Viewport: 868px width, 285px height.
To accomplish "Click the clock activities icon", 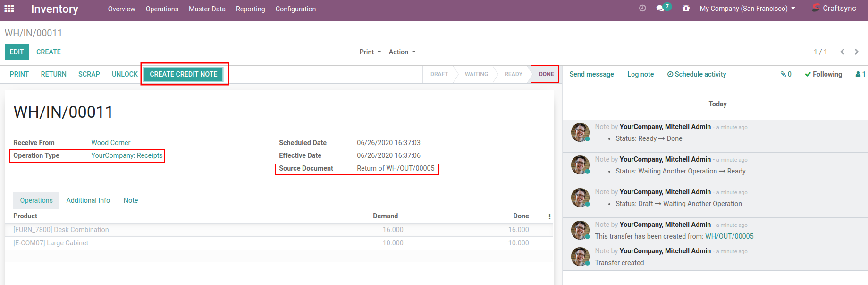I will [642, 8].
